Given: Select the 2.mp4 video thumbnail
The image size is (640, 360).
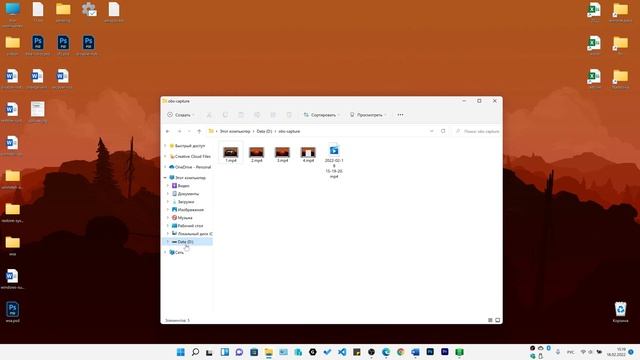Looking at the screenshot, I should (x=257, y=153).
